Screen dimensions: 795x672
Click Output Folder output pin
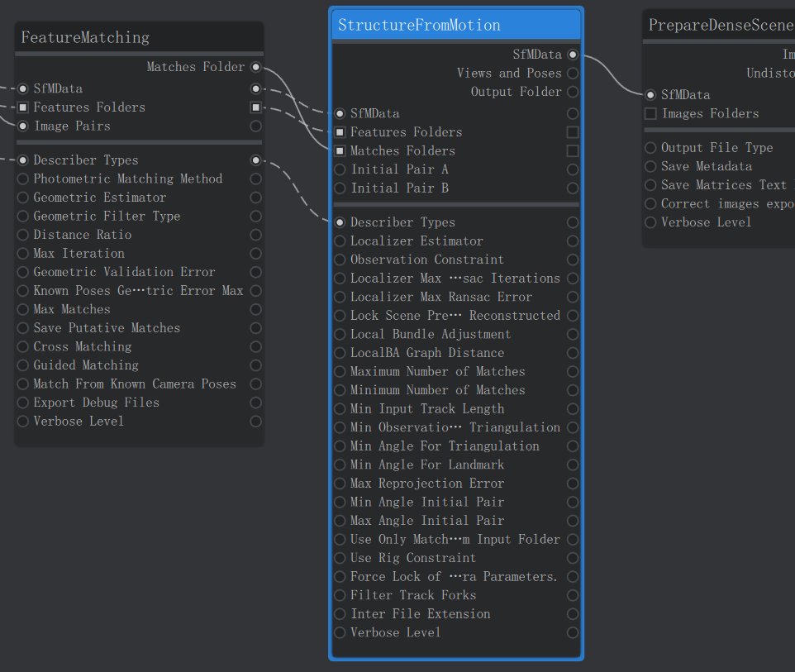pyautogui.click(x=573, y=92)
